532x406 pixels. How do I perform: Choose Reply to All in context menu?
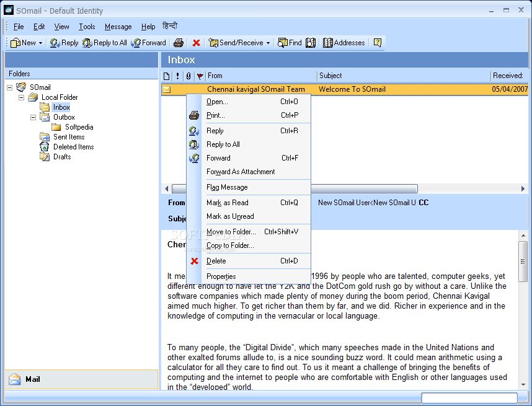[249, 144]
